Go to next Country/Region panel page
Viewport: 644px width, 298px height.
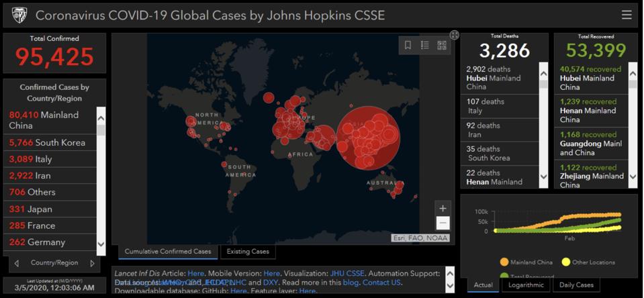[x=92, y=263]
